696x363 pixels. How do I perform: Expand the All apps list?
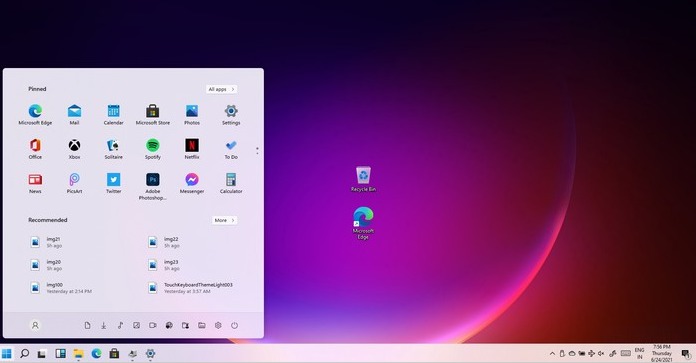[221, 89]
